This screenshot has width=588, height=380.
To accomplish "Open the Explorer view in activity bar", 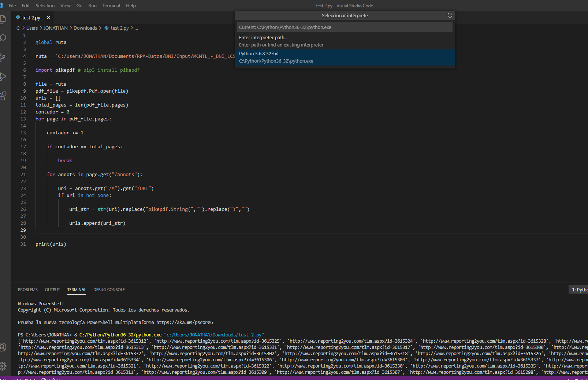I will [x=3, y=19].
